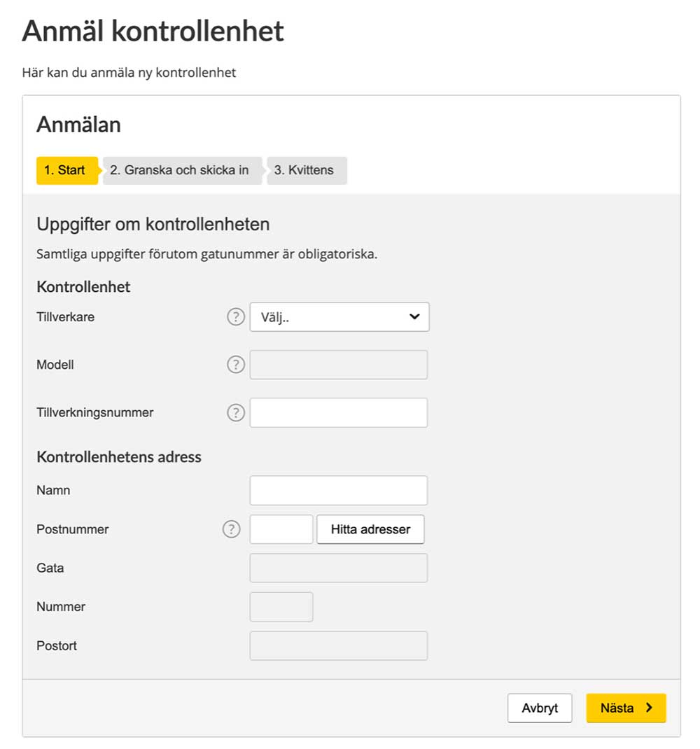The image size is (700, 749).
Task: Click the Anmäl kontrollenhet page heading
Action: point(153,31)
